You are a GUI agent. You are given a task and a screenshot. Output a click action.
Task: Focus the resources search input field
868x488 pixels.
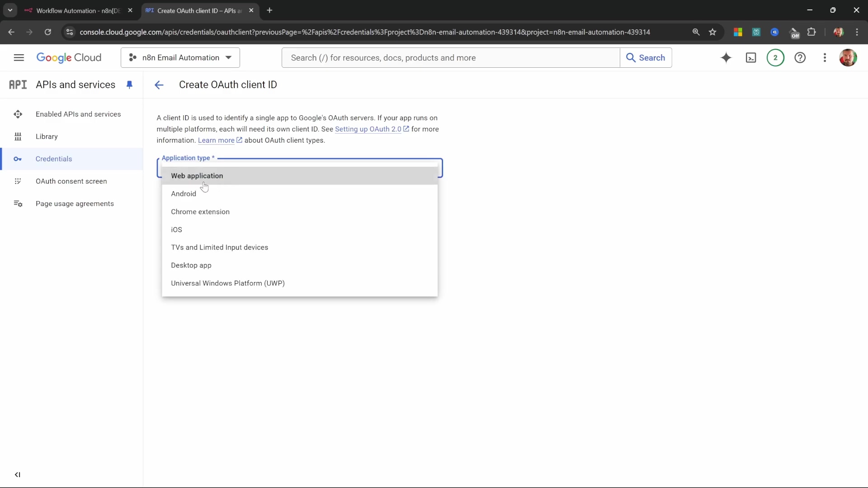tap(450, 57)
